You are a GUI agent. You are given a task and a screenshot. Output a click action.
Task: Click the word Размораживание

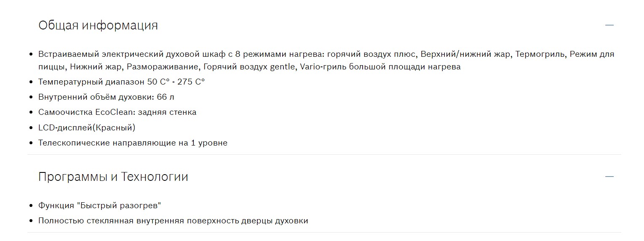click(163, 67)
